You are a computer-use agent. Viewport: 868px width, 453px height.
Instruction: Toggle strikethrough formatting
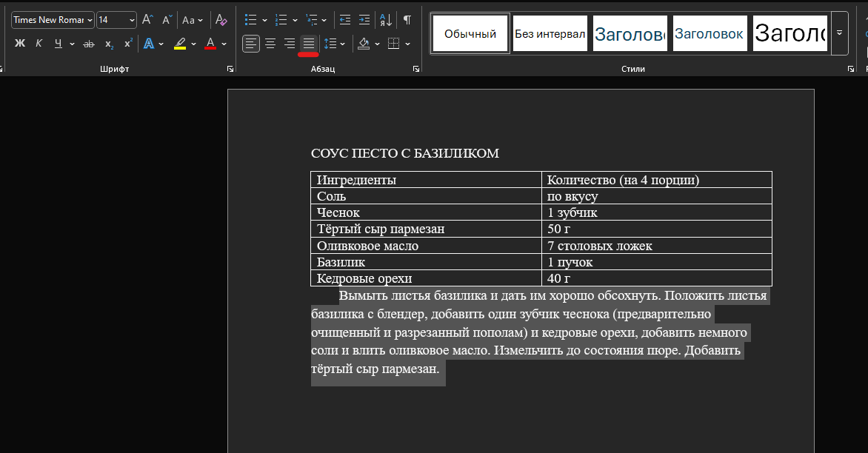tap(89, 43)
